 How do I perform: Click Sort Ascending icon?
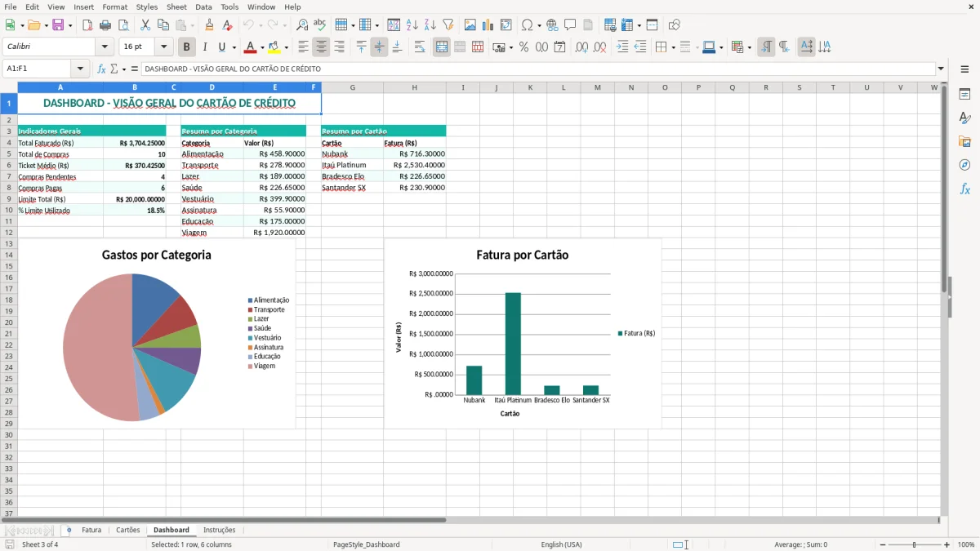point(412,25)
